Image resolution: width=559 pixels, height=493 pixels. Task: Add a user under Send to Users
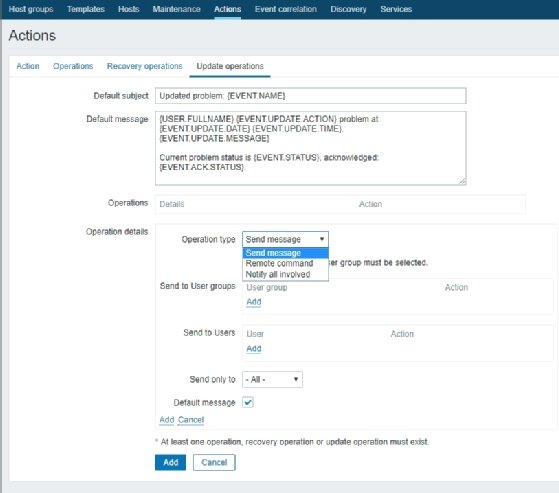[254, 349]
